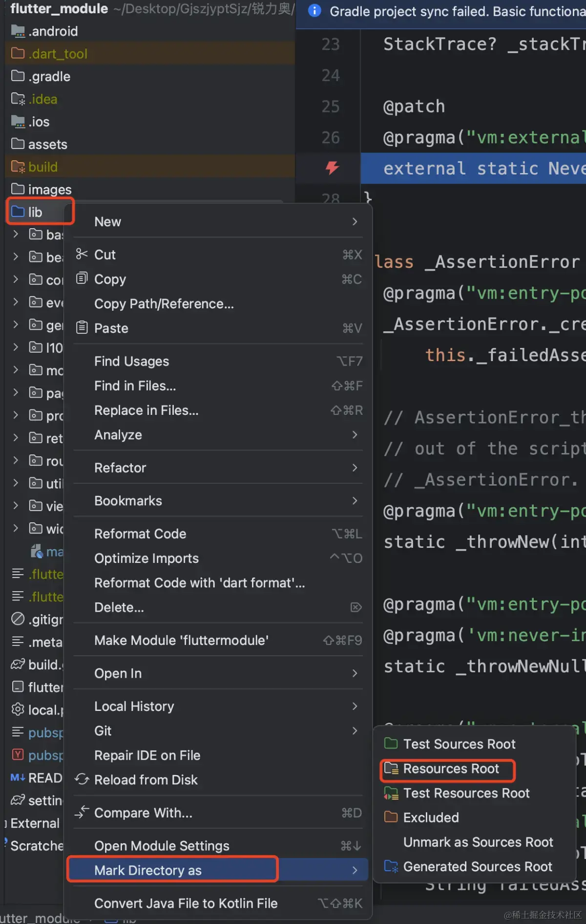This screenshot has width=586, height=924.
Task: Click the flutter_module project root
Action: [59, 8]
